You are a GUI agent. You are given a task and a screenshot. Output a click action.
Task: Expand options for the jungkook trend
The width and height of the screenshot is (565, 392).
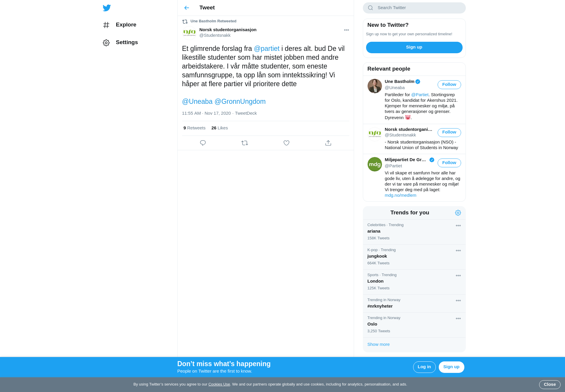pyautogui.click(x=458, y=251)
